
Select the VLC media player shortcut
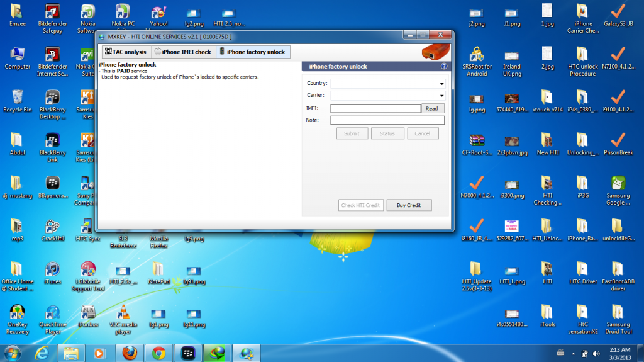(123, 320)
